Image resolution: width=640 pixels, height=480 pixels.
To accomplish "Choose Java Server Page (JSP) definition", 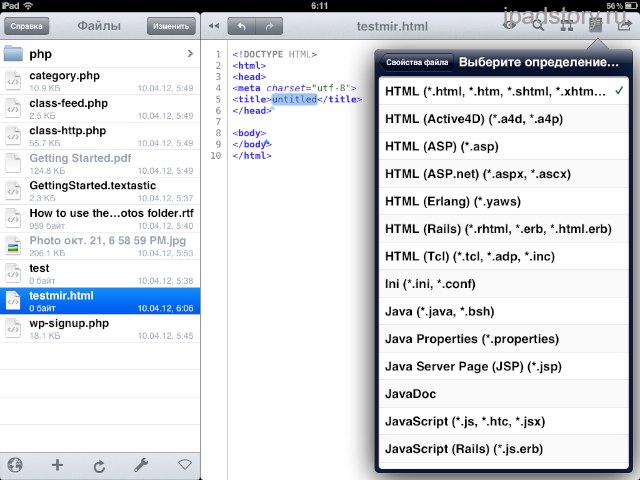I will pyautogui.click(x=504, y=366).
